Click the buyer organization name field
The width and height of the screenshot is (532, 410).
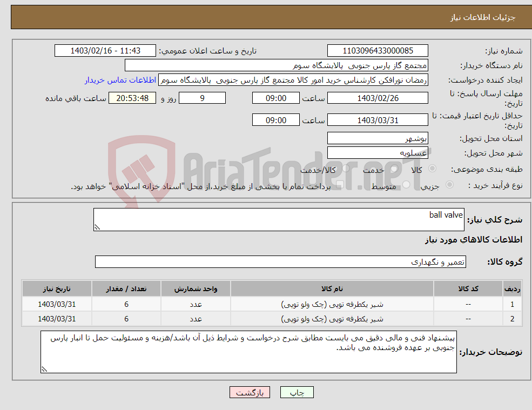point(277,65)
